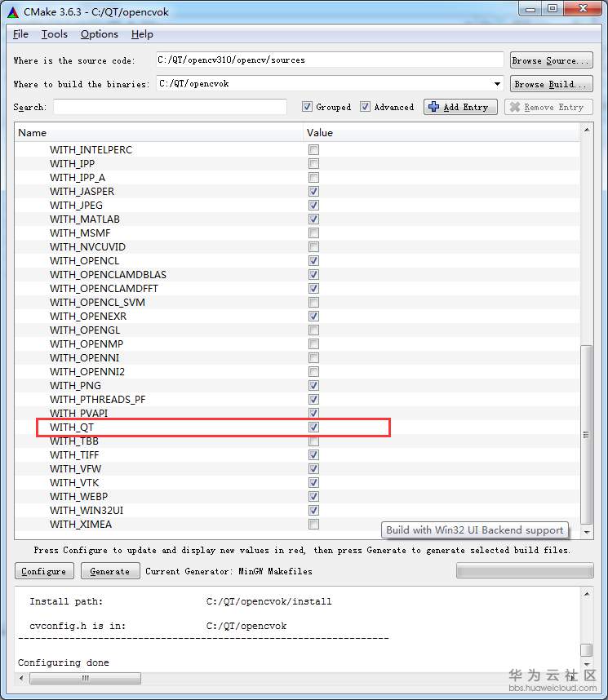Select the WITH_NVCUVID row name
This screenshot has height=700, width=608.
point(87,247)
